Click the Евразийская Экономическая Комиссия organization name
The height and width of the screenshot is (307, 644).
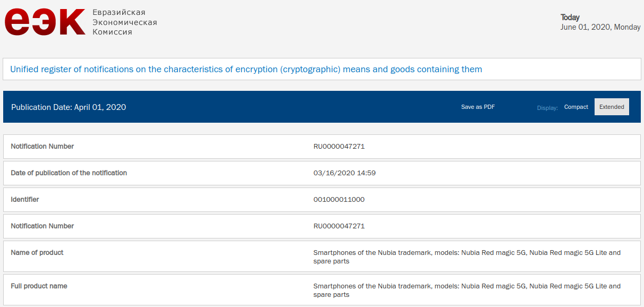pyautogui.click(x=125, y=22)
